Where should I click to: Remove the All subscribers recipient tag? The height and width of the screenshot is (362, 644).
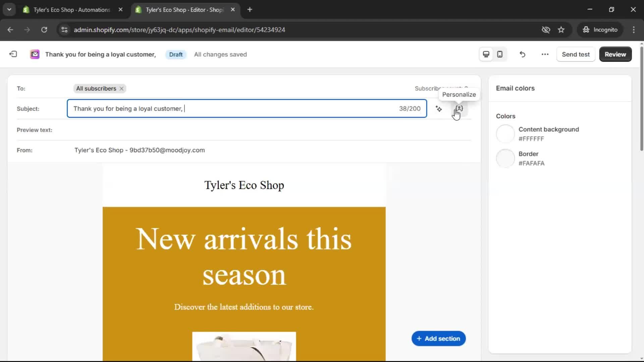click(121, 88)
